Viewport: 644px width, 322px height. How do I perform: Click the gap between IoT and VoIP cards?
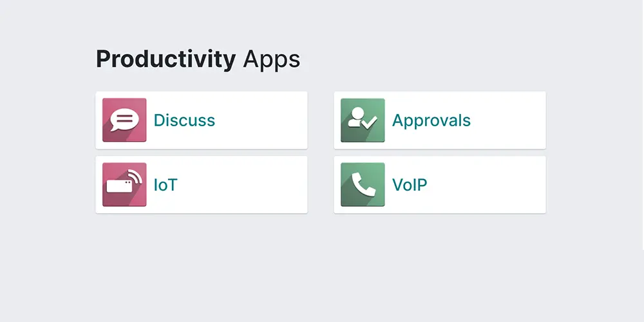(x=321, y=185)
